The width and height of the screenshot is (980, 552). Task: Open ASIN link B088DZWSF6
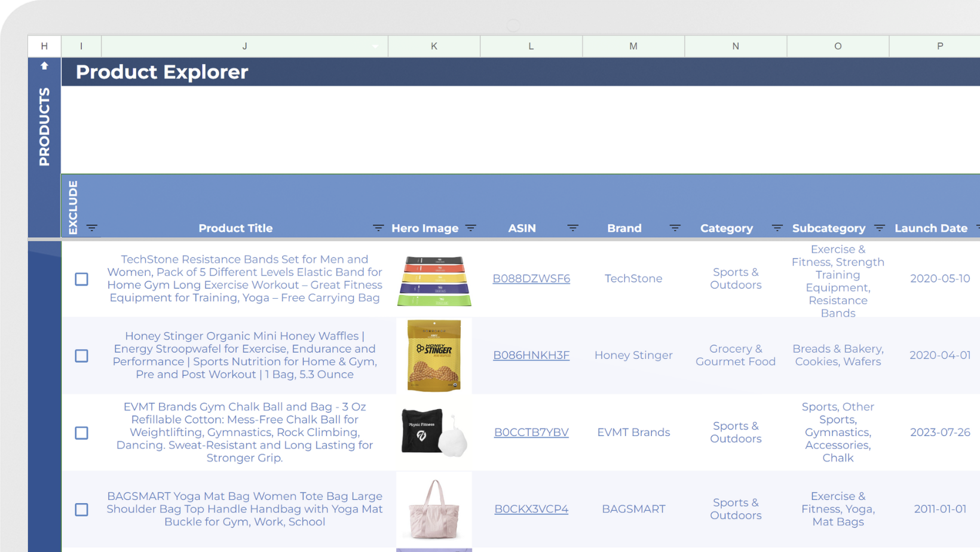pos(531,278)
